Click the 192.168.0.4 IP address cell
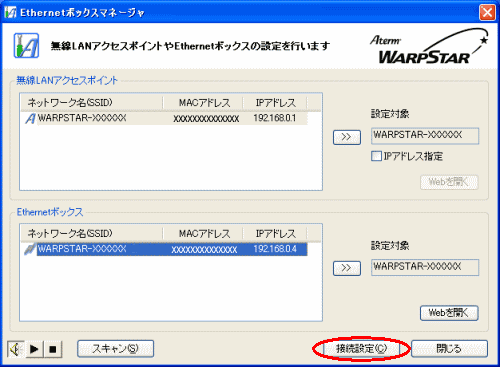The image size is (500, 367). click(275, 249)
